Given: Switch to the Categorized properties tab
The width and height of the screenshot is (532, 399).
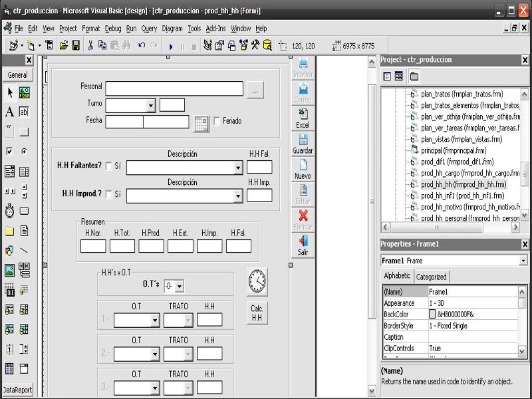Looking at the screenshot, I should tap(432, 277).
